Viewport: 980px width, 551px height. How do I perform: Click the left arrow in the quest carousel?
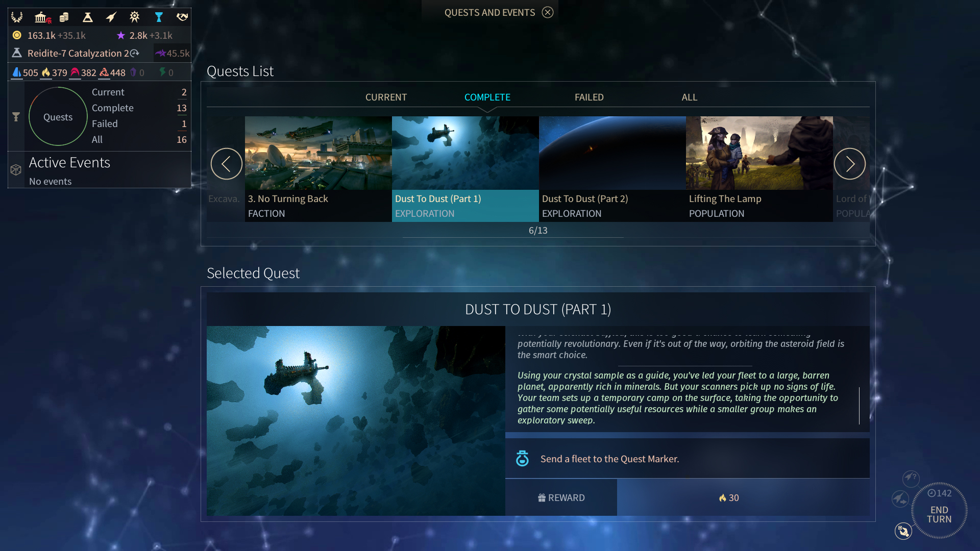pos(227,164)
